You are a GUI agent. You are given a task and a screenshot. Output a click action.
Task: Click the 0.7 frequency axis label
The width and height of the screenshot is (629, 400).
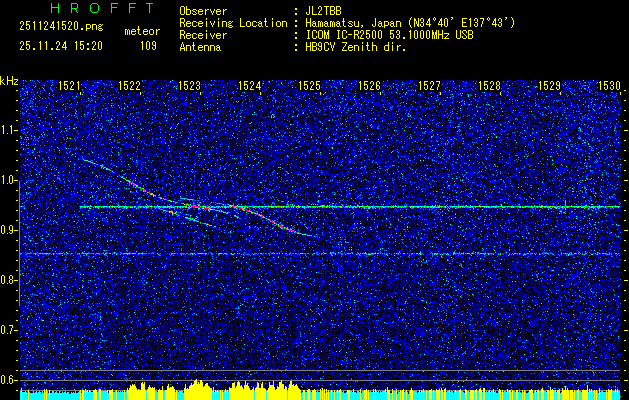pos(9,329)
